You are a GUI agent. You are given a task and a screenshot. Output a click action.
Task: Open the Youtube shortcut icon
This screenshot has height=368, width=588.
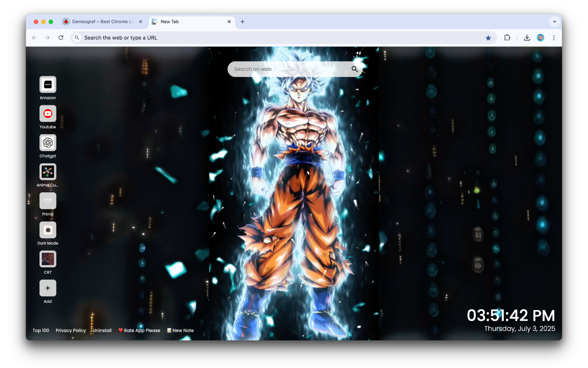48,113
